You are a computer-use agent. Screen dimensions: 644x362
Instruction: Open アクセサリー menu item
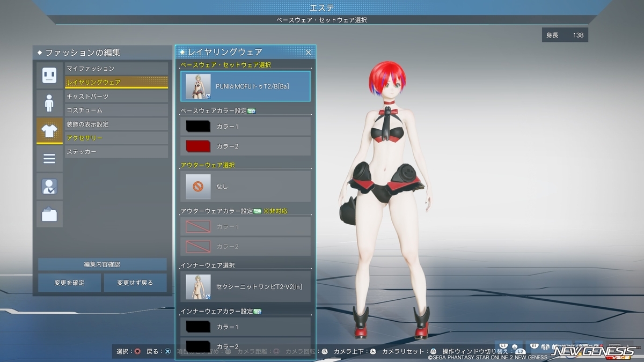116,138
